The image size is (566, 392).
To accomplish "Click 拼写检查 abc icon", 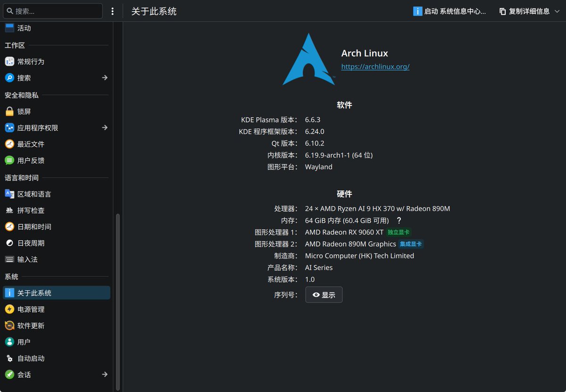I will pos(9,210).
